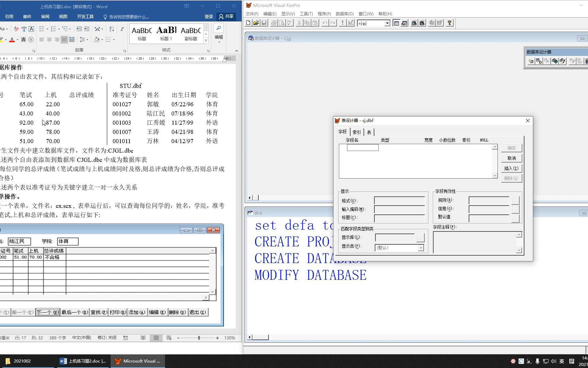The width and height of the screenshot is (588, 368).
Task: Expand the Shading paint bucket dropdown arrow
Action: [102, 40]
